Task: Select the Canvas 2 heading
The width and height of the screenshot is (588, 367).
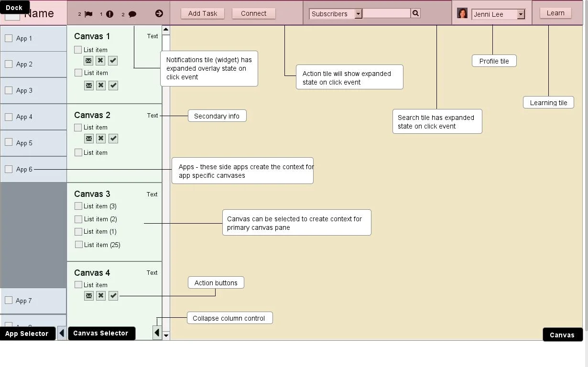Action: click(92, 115)
